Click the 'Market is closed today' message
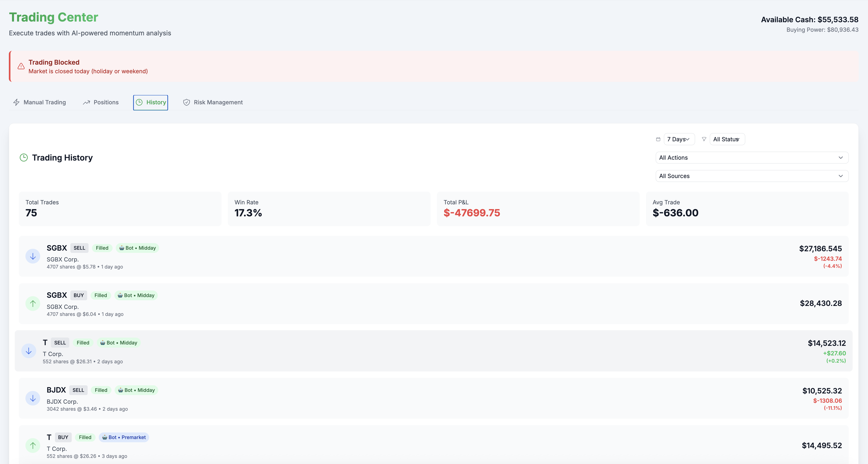868x464 pixels. (88, 71)
